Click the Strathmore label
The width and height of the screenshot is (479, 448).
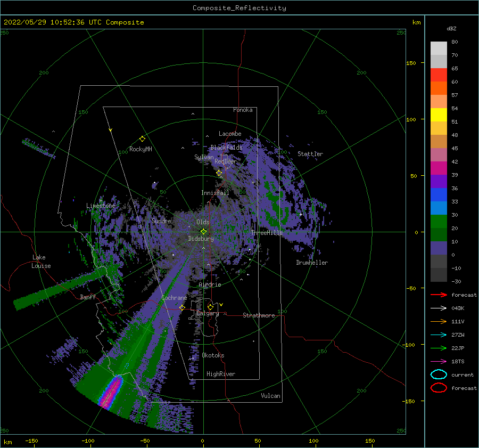point(259,315)
